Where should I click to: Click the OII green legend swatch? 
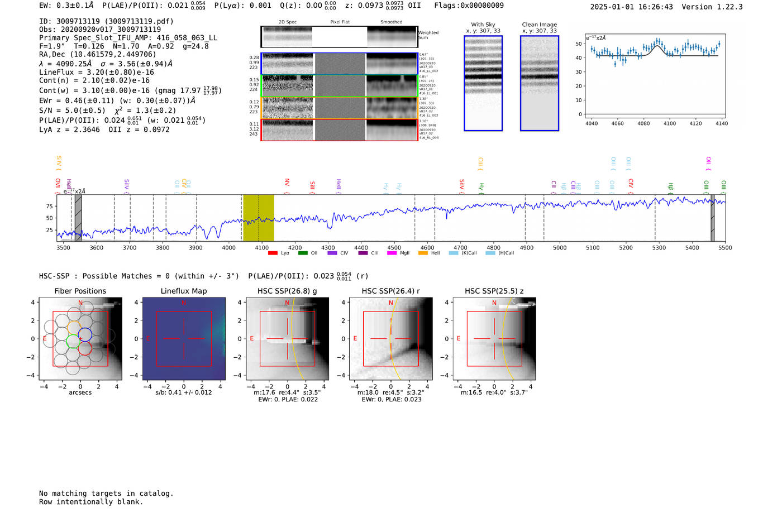tap(303, 253)
